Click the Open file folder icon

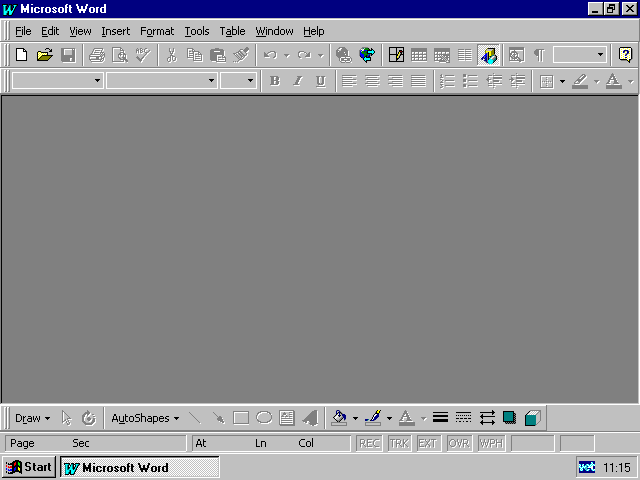44,55
